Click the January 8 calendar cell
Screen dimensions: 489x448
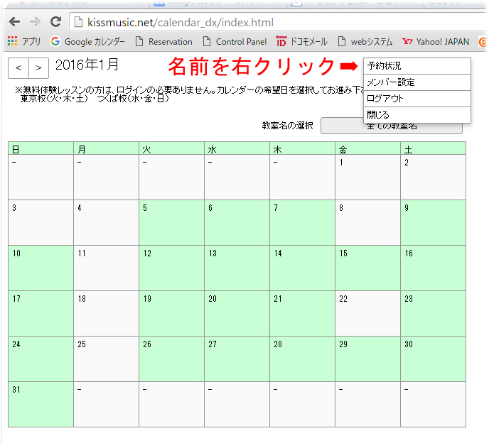368,222
